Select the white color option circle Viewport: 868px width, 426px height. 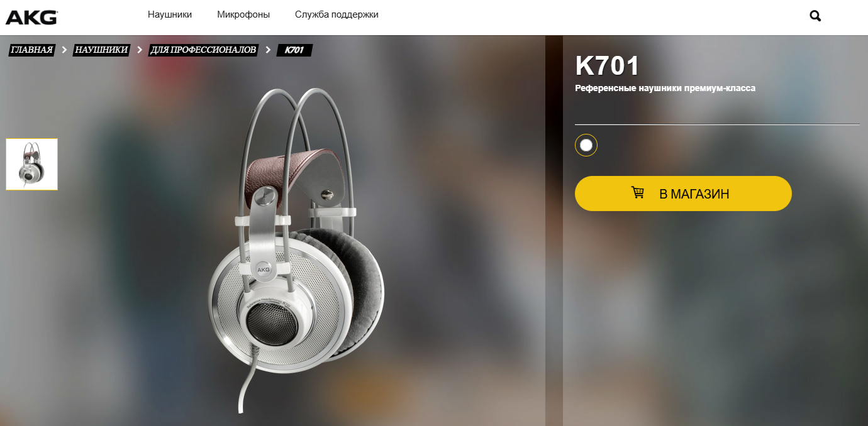click(x=586, y=145)
